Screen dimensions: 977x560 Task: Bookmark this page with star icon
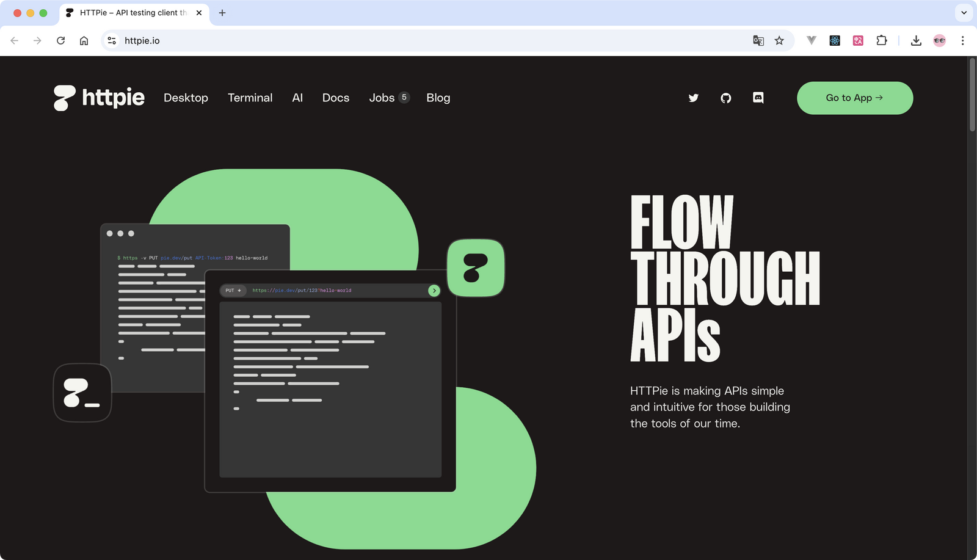[x=779, y=41]
